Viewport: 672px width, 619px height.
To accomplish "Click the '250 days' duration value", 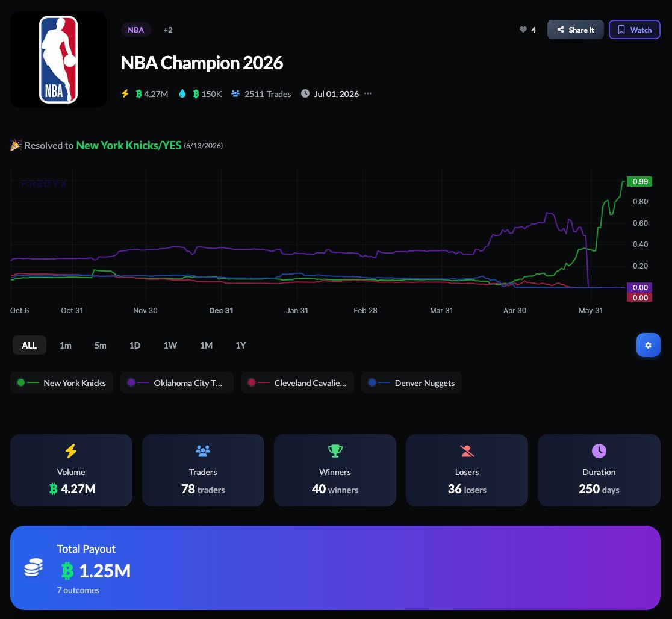I will click(599, 489).
